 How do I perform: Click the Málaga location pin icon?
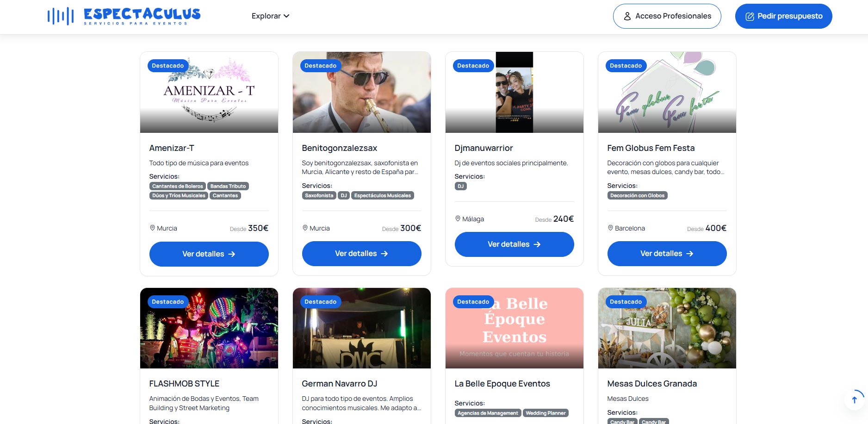coord(458,219)
